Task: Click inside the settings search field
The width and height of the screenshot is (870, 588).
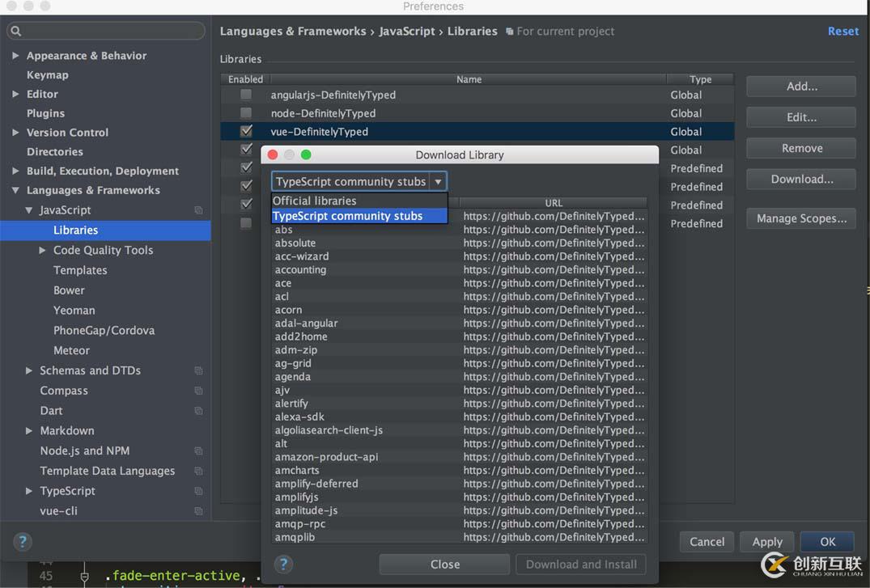Action: pyautogui.click(x=105, y=29)
